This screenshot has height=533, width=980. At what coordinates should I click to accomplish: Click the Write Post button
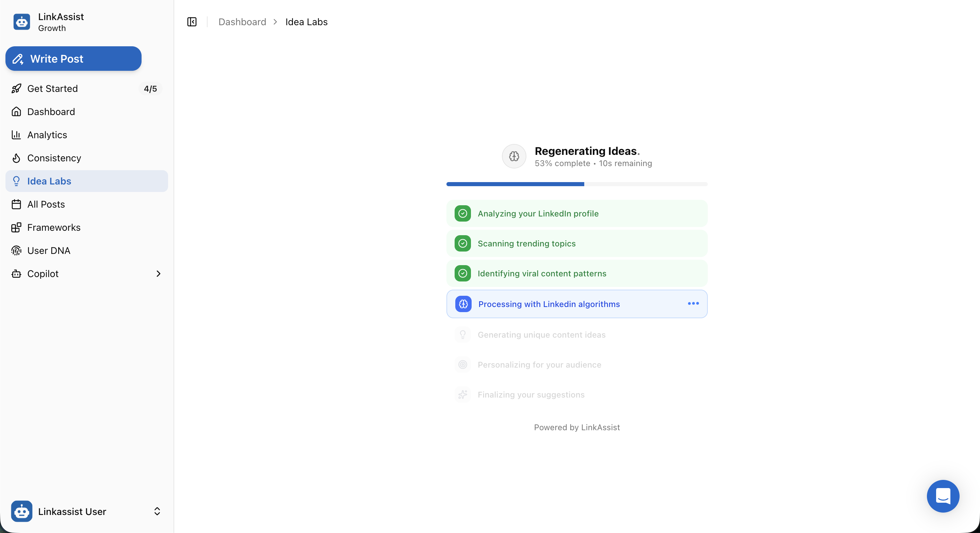pyautogui.click(x=73, y=59)
